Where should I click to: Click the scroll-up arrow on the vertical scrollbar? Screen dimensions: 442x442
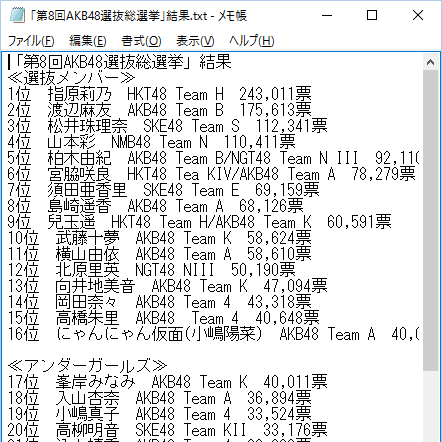(x=430, y=62)
